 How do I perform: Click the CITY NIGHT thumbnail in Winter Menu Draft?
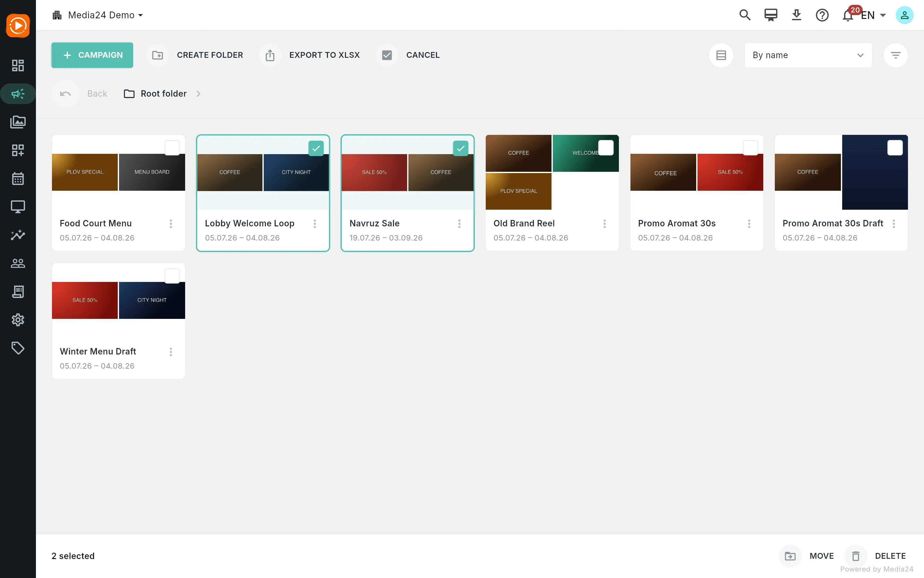point(152,300)
